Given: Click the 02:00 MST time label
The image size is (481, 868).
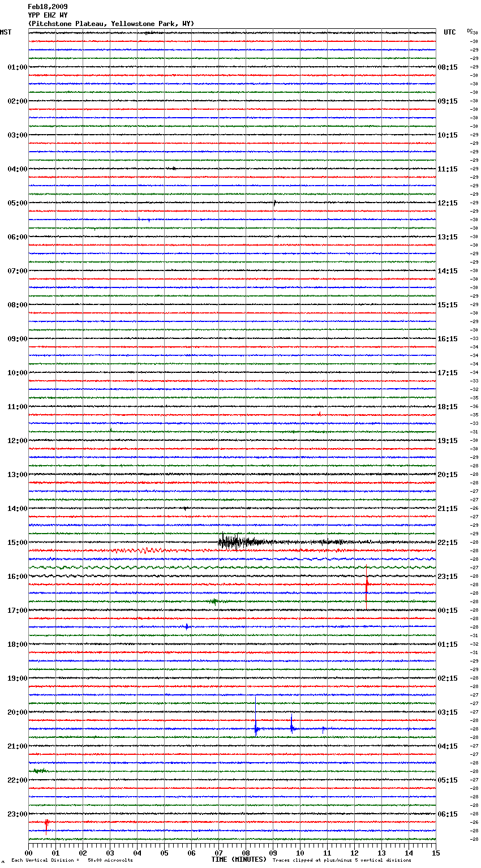Looking at the screenshot, I should point(17,101).
